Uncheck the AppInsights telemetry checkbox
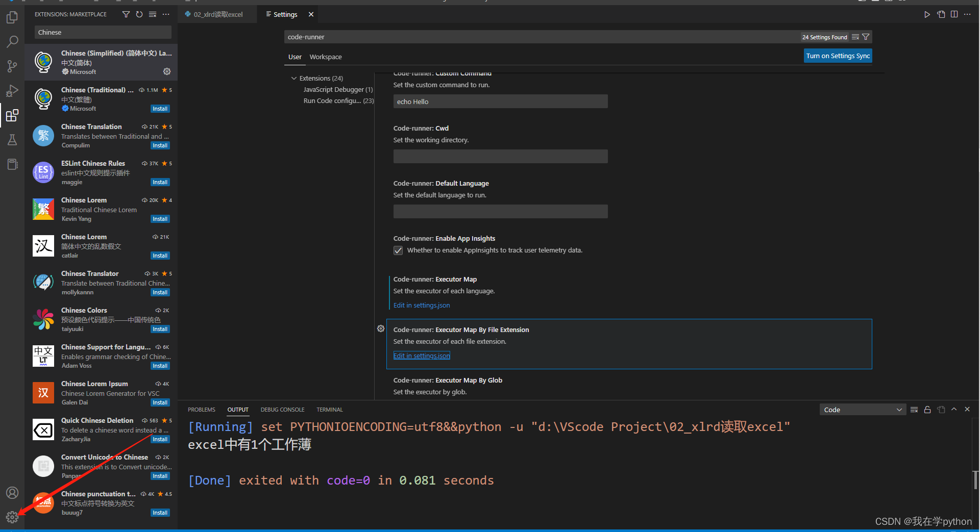Image resolution: width=980 pixels, height=532 pixels. [398, 250]
